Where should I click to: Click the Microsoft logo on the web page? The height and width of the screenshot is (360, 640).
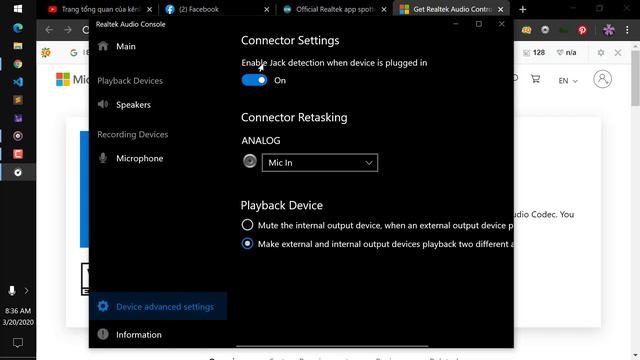(62, 79)
